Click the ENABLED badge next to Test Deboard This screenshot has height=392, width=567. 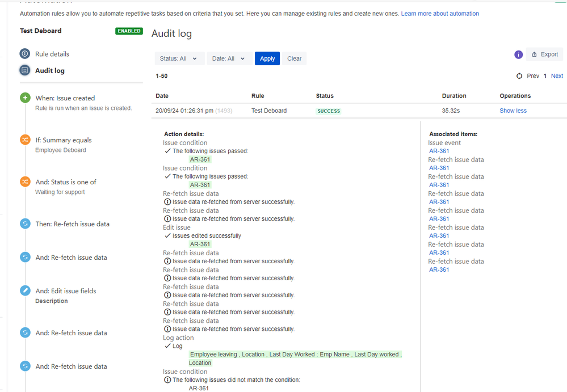[129, 31]
